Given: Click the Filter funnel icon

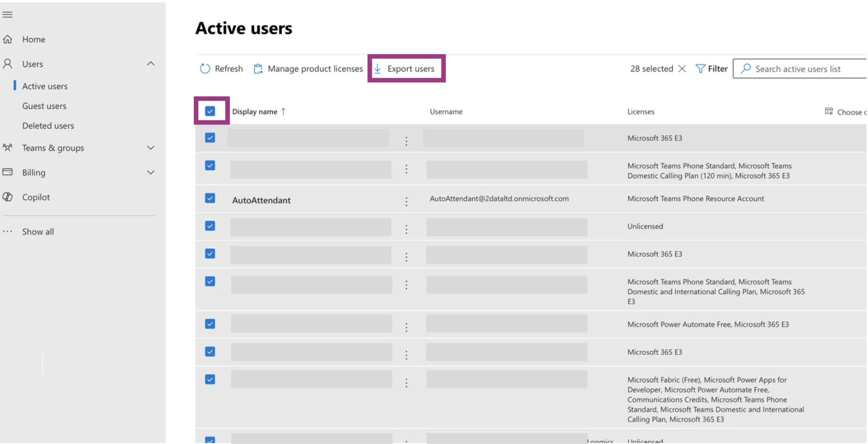Looking at the screenshot, I should click(x=700, y=69).
